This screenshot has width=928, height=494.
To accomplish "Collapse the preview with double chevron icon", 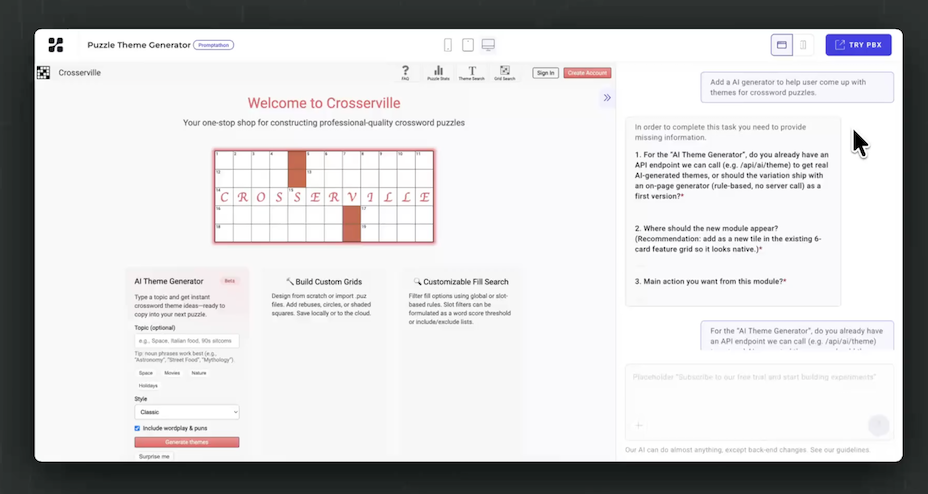I will click(x=607, y=98).
